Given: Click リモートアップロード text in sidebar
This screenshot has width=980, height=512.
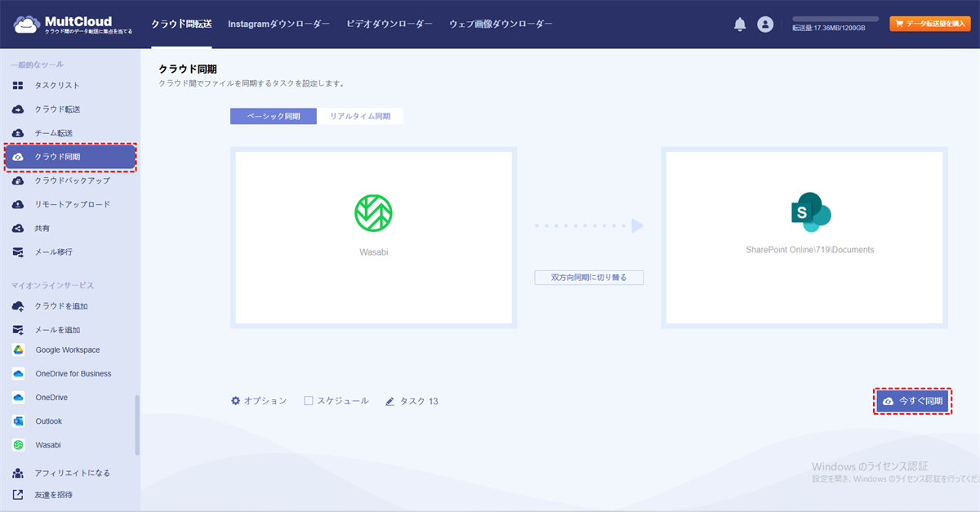Looking at the screenshot, I should (72, 204).
